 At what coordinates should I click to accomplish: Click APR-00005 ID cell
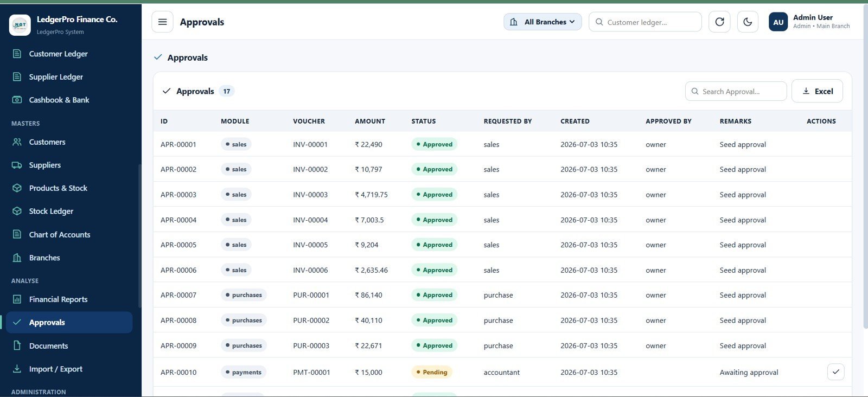[x=178, y=245]
